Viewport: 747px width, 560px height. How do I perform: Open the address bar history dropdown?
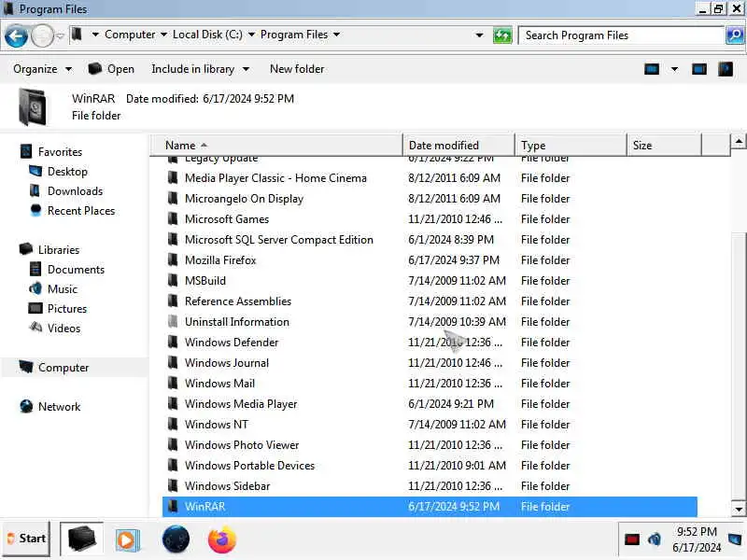click(x=479, y=35)
